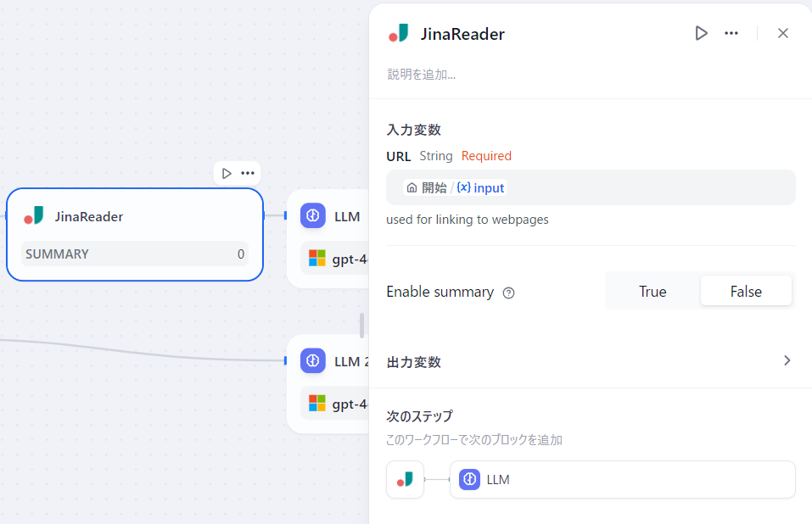Click the 出力変数 section heading

coord(414,362)
